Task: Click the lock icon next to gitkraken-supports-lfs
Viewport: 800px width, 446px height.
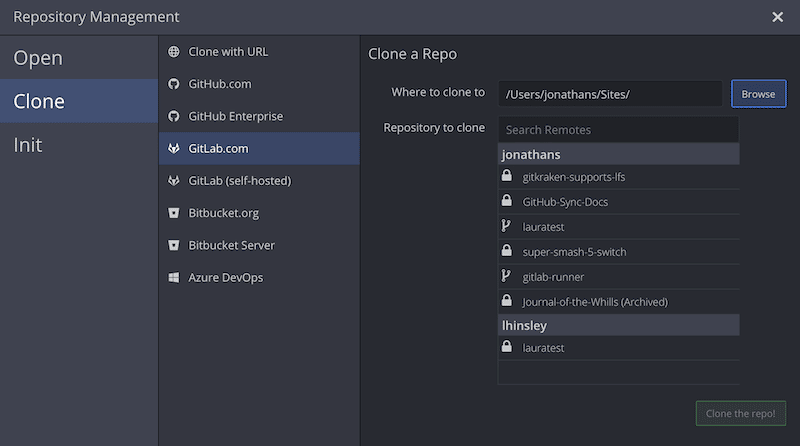Action: pyautogui.click(x=507, y=176)
